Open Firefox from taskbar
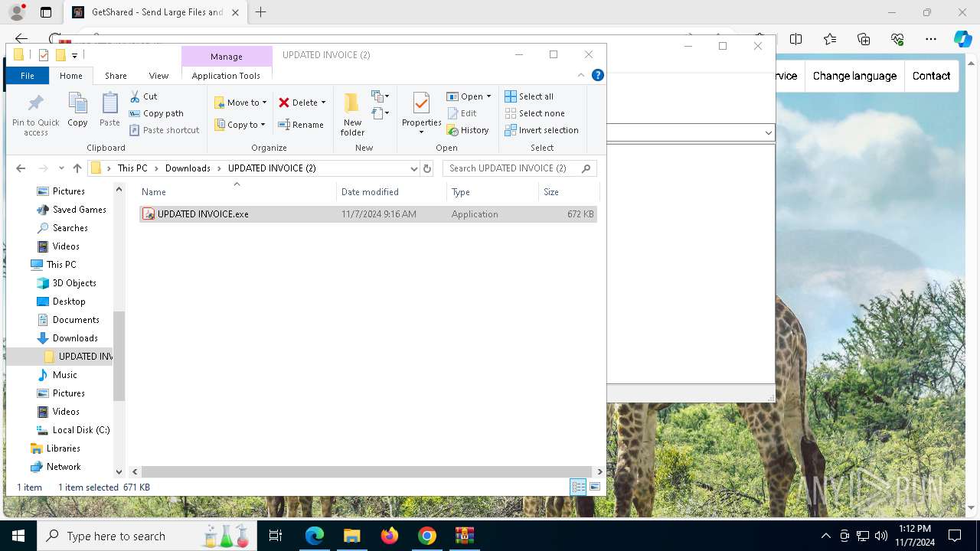The image size is (980, 551). [390, 536]
